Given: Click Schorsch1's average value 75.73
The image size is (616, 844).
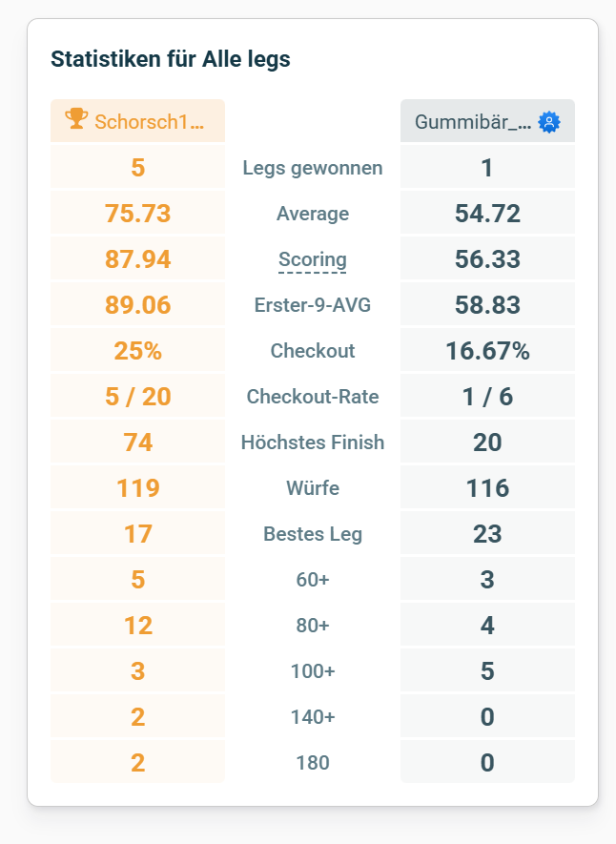Looking at the screenshot, I should [x=137, y=213].
